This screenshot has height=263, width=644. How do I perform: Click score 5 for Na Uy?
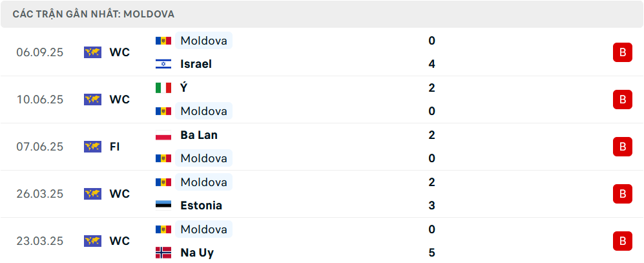tap(431, 253)
